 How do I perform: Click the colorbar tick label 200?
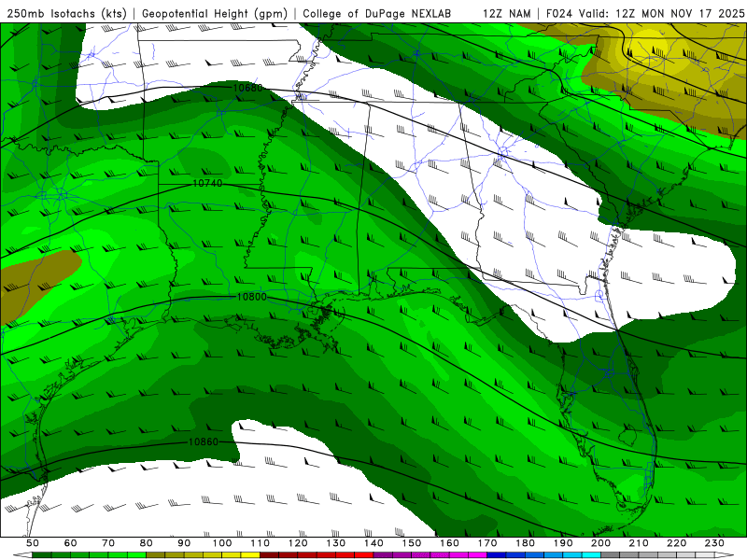600,543
